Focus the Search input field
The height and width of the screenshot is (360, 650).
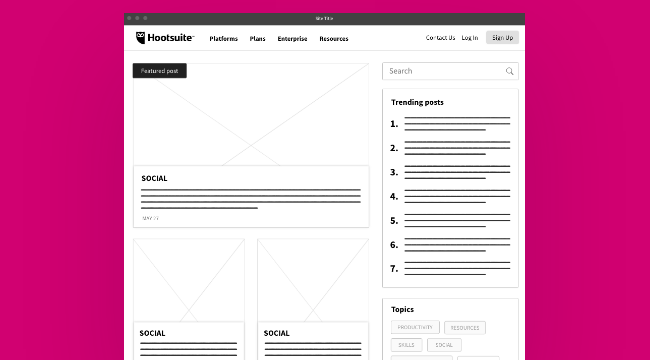[x=450, y=71]
